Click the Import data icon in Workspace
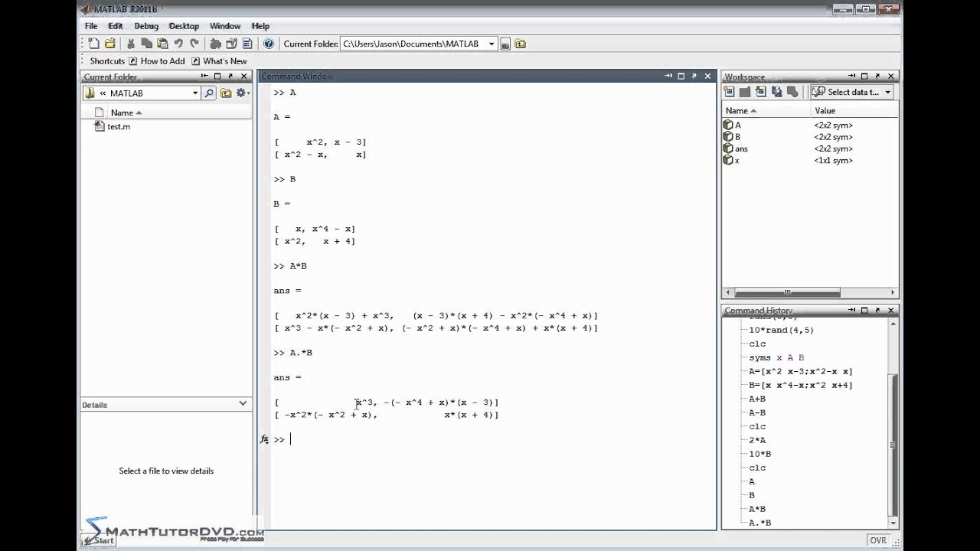This screenshot has height=551, width=980. [760, 92]
